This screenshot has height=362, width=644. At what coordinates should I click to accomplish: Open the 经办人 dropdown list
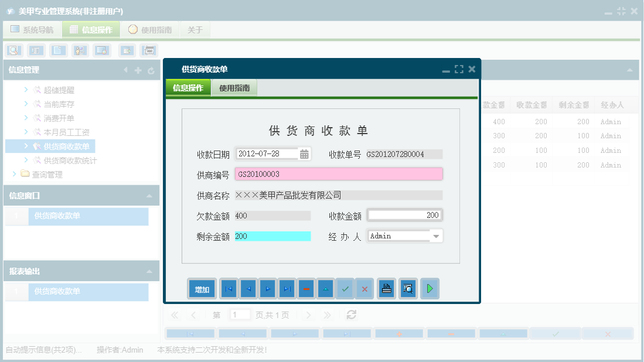pos(435,235)
